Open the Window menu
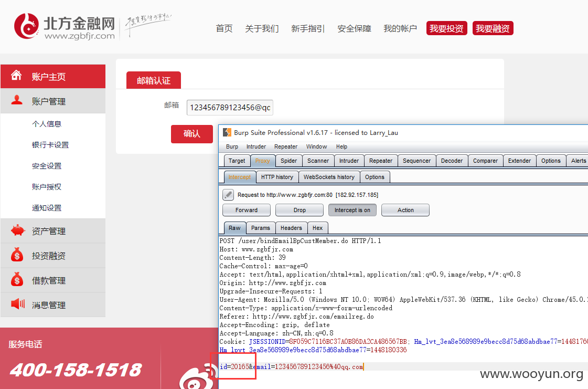The image size is (588, 389). (316, 146)
